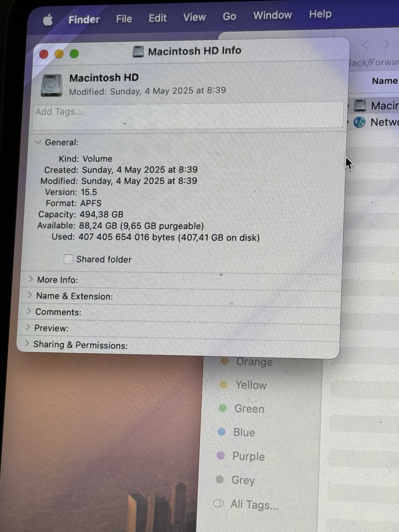Click the Kind value Volume
Screen dimensions: 399x532
pos(97,159)
